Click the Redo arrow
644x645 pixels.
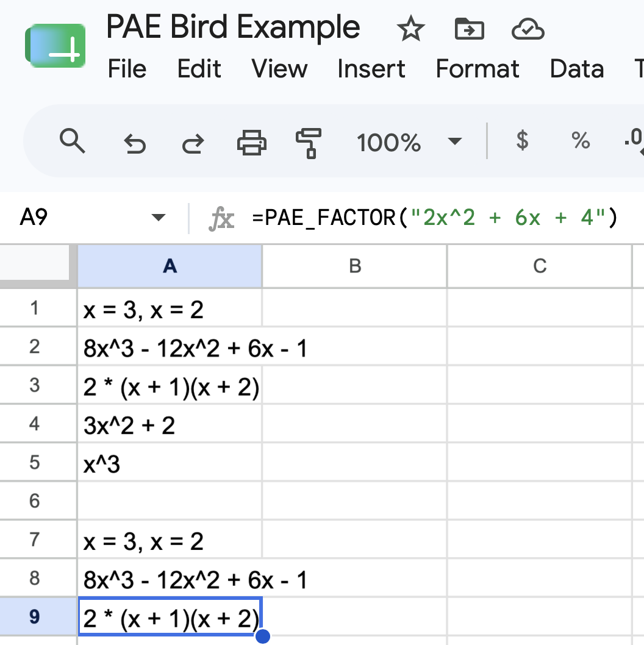click(x=193, y=143)
